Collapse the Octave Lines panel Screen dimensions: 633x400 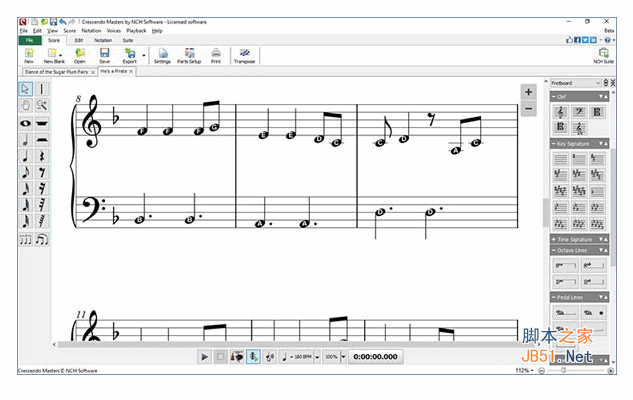coord(554,251)
